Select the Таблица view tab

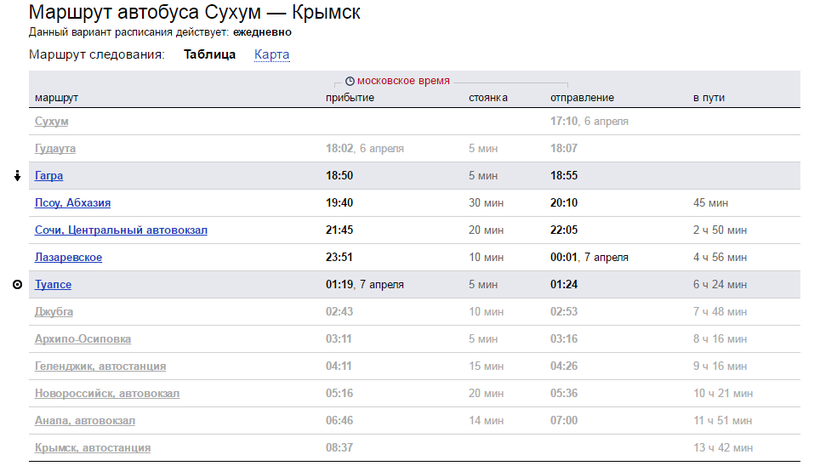pyautogui.click(x=210, y=54)
